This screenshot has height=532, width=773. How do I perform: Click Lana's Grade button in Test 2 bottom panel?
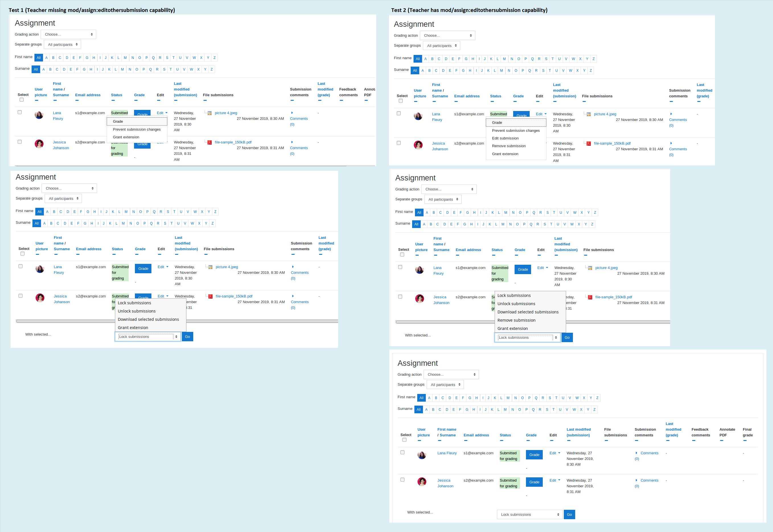click(x=534, y=455)
